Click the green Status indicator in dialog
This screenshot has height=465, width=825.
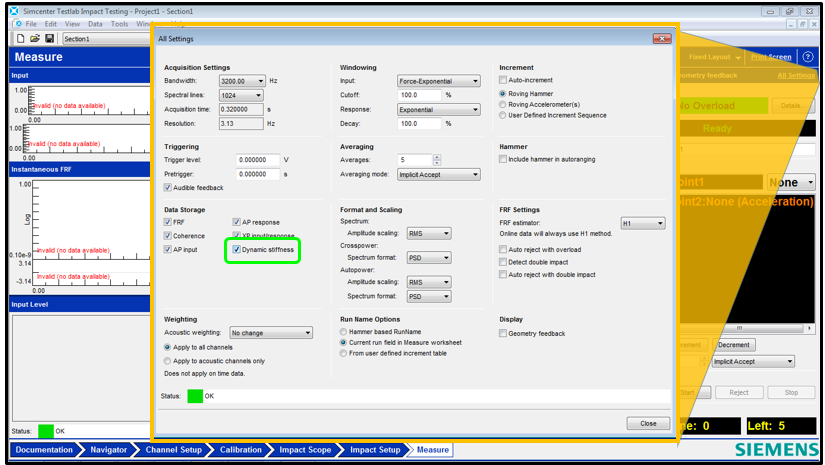coord(195,396)
